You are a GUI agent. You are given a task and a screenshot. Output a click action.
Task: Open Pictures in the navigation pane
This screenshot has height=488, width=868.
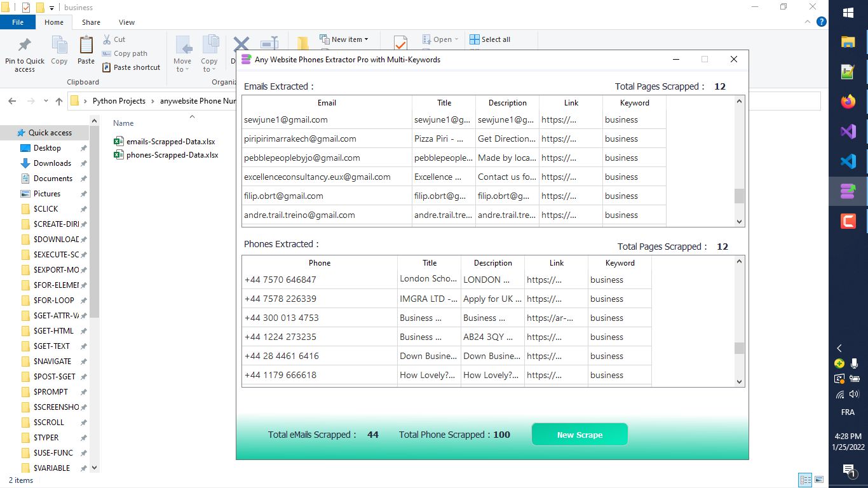[x=46, y=194]
